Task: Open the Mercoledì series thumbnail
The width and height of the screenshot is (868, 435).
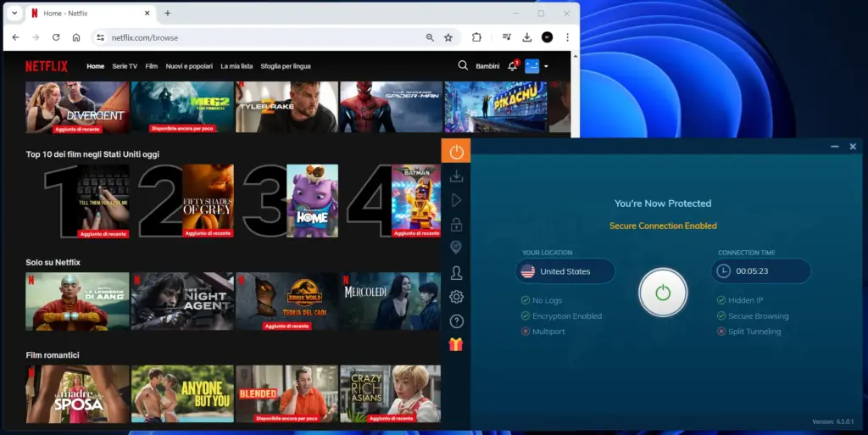Action: pos(391,301)
